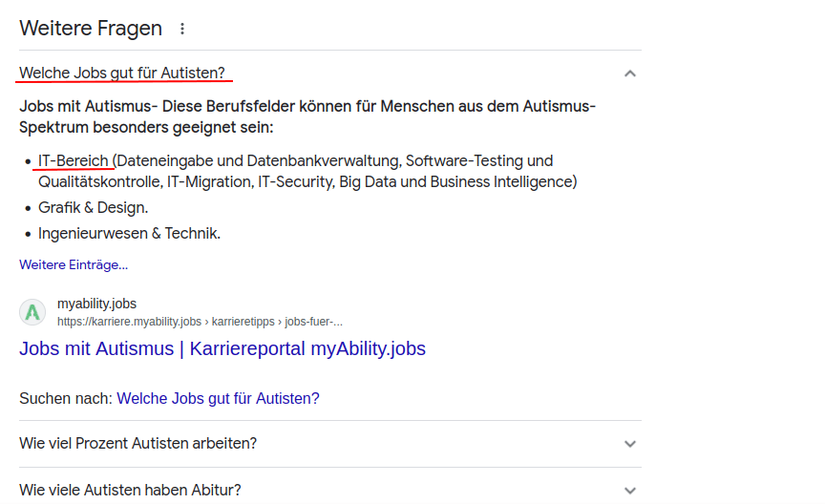Follow the 'Suchen nach' Welche Jobs link
This screenshot has width=825, height=504.
pyautogui.click(x=218, y=398)
